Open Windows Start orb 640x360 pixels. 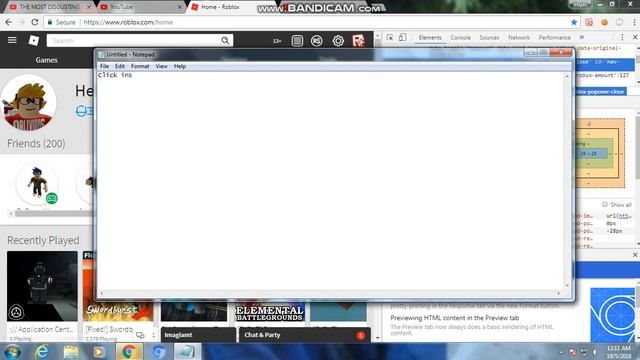coord(13,352)
